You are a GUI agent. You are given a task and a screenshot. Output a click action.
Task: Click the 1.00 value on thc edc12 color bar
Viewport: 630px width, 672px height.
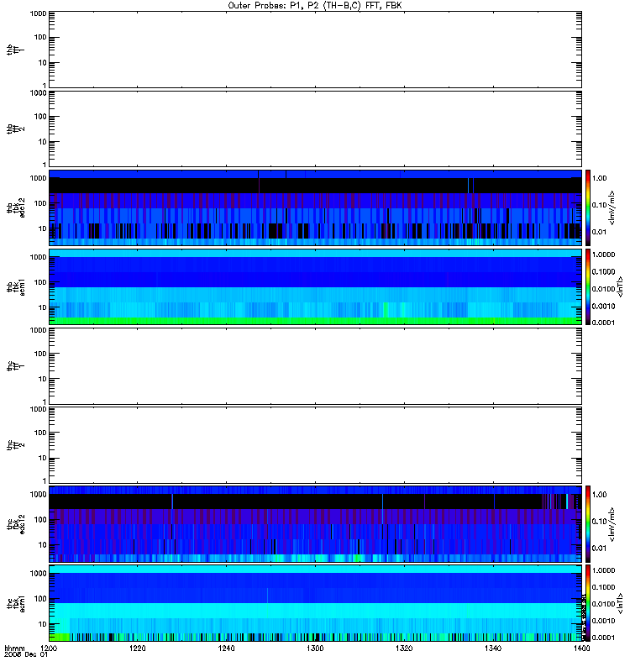point(599,495)
